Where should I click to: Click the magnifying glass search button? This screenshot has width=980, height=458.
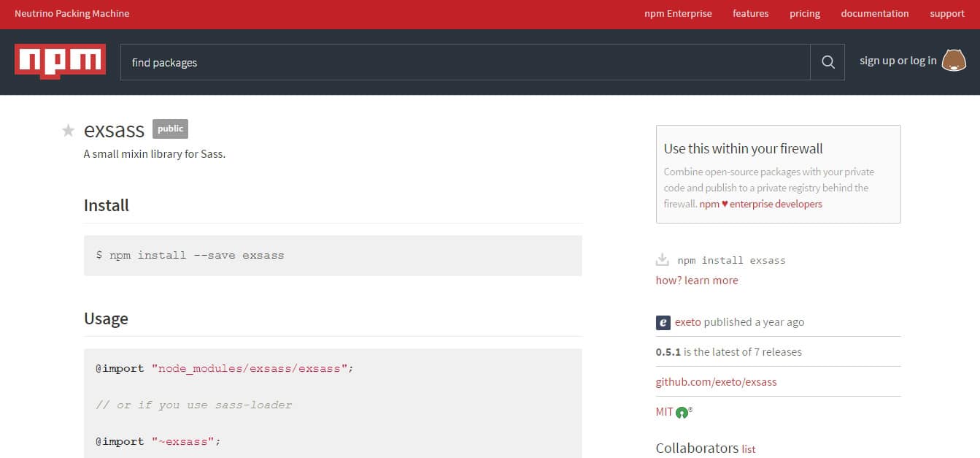click(x=827, y=62)
